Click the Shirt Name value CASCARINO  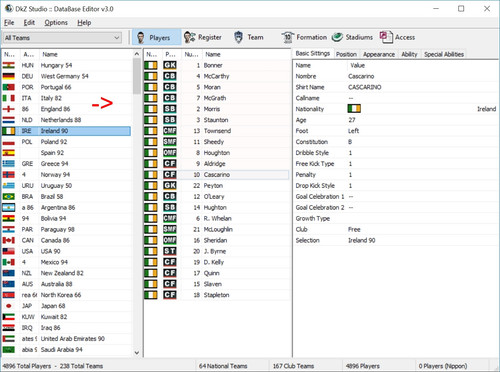(x=365, y=87)
